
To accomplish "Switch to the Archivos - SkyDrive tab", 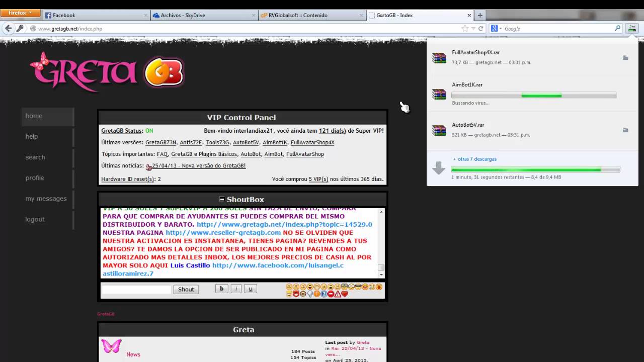I will click(x=204, y=15).
